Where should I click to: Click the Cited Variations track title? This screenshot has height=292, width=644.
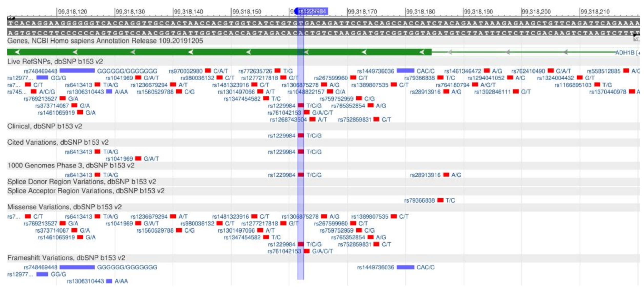pyautogui.click(x=58, y=142)
